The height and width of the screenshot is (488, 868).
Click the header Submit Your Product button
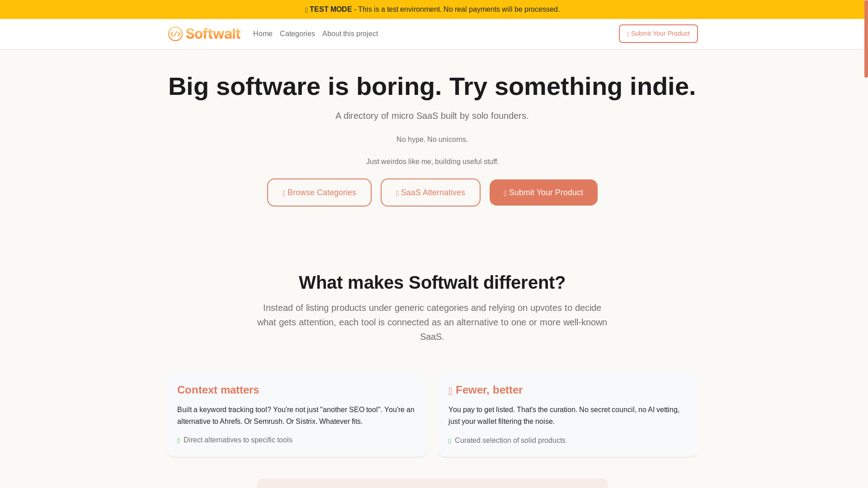pyautogui.click(x=658, y=34)
